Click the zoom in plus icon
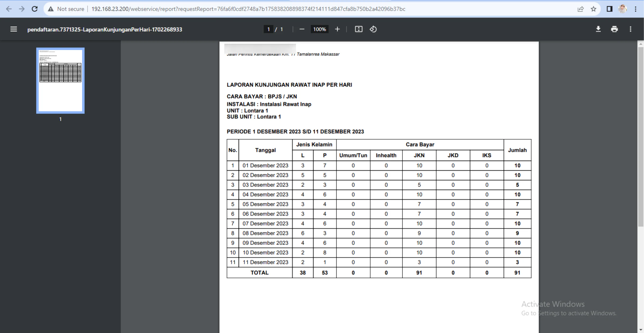This screenshot has height=333, width=644. point(337,29)
